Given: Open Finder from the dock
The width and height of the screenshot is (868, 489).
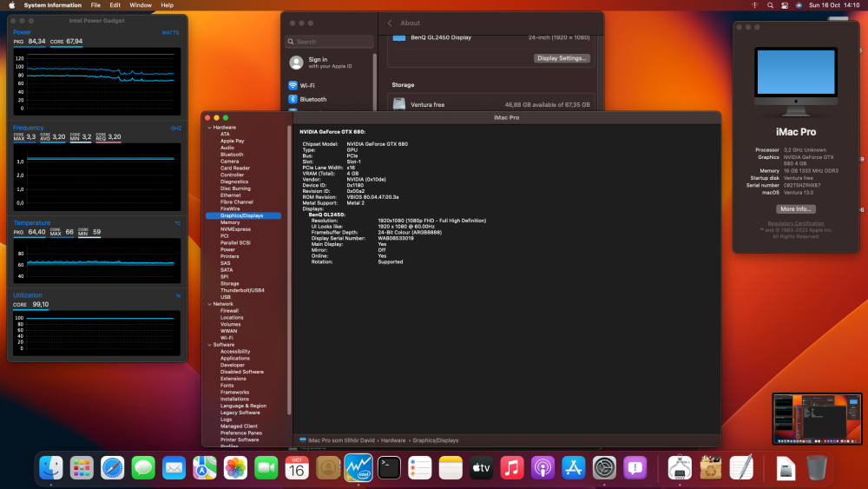Looking at the screenshot, I should point(51,468).
